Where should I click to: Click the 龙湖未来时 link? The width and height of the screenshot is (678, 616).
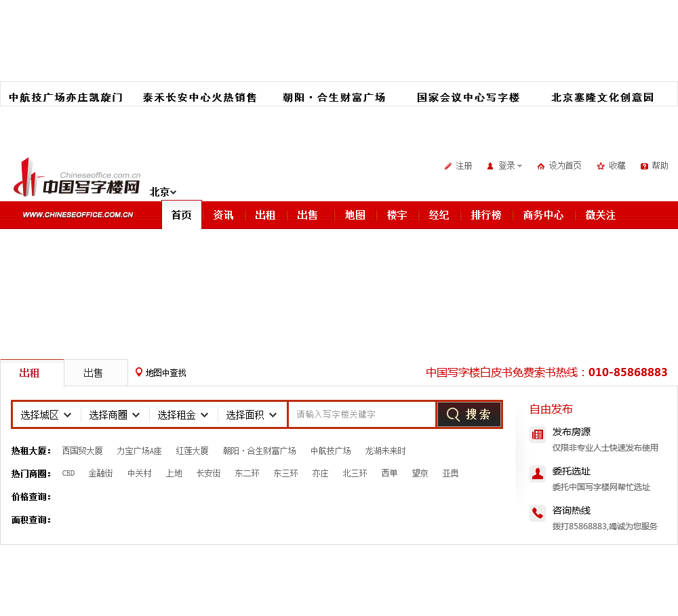tap(385, 451)
